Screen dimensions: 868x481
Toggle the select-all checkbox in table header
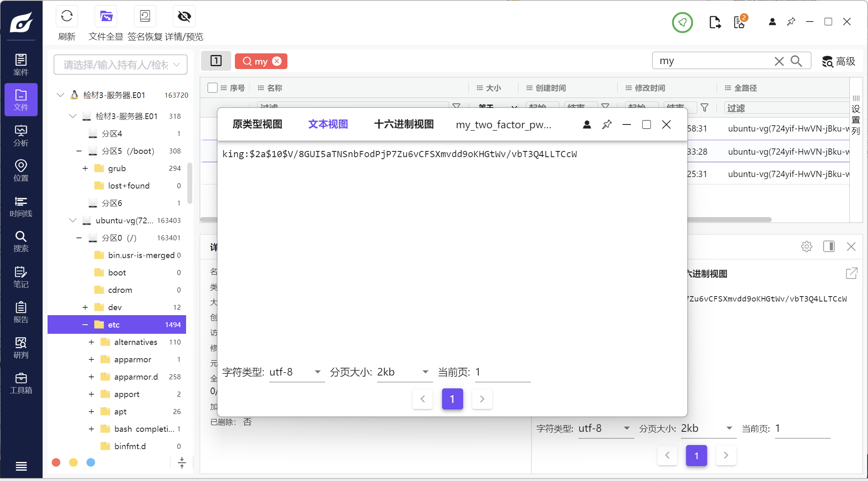pyautogui.click(x=213, y=88)
